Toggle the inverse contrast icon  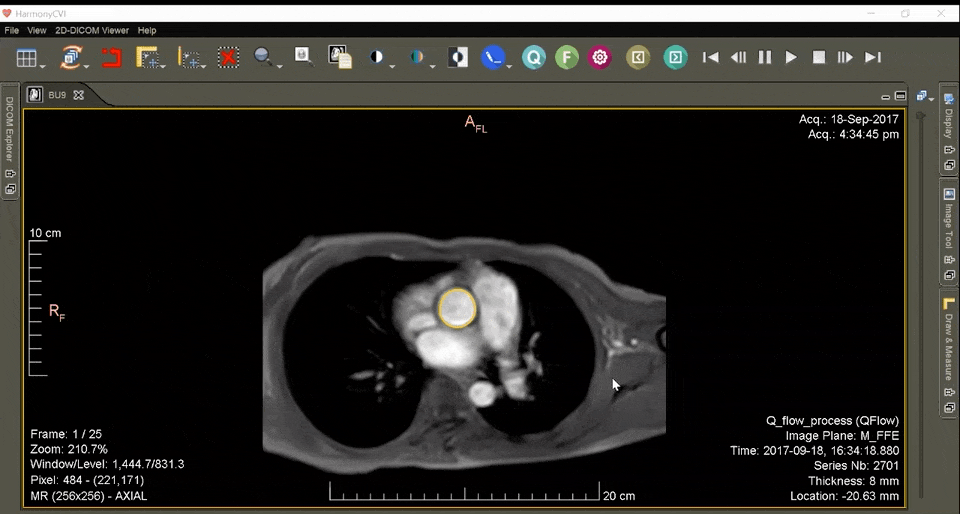point(457,58)
